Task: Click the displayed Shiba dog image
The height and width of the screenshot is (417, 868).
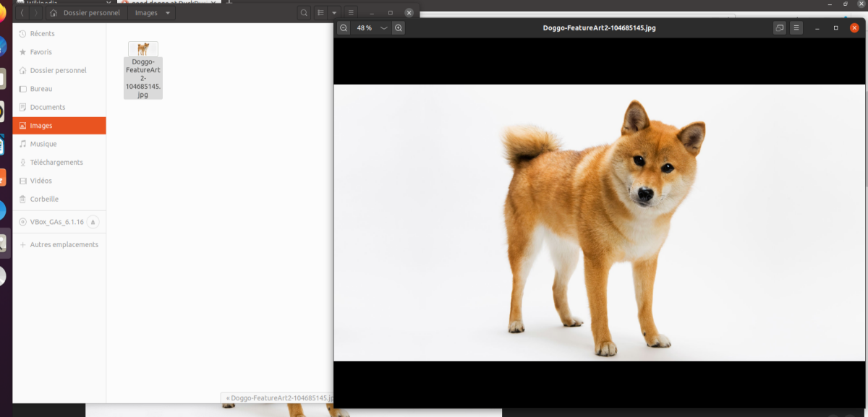Action: click(x=600, y=223)
